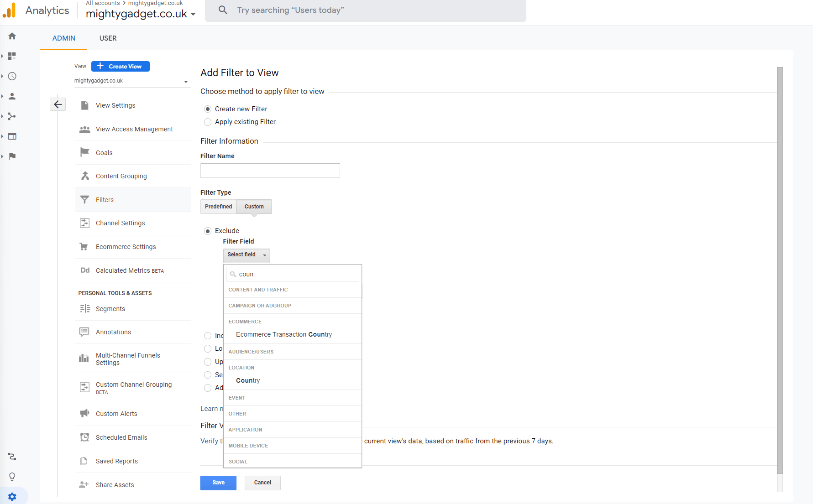This screenshot has width=813, height=504.
Task: Select the Apply existing Filter option
Action: pos(208,122)
